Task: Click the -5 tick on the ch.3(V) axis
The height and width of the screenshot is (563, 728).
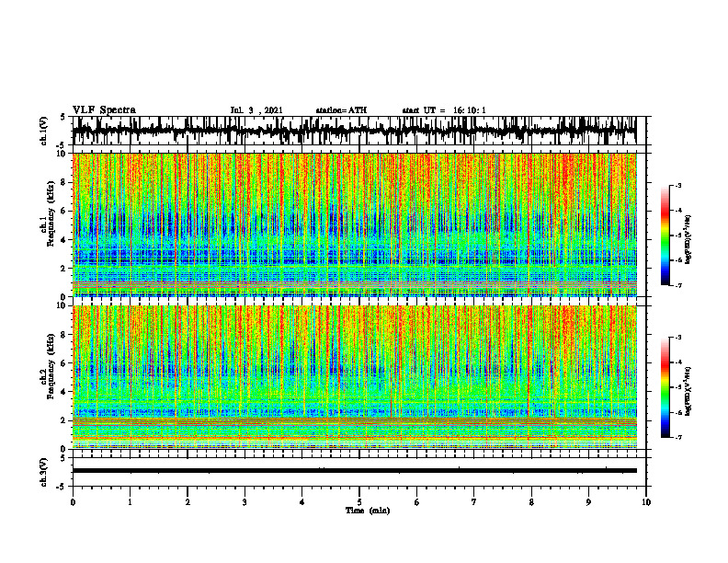Action: (x=62, y=487)
